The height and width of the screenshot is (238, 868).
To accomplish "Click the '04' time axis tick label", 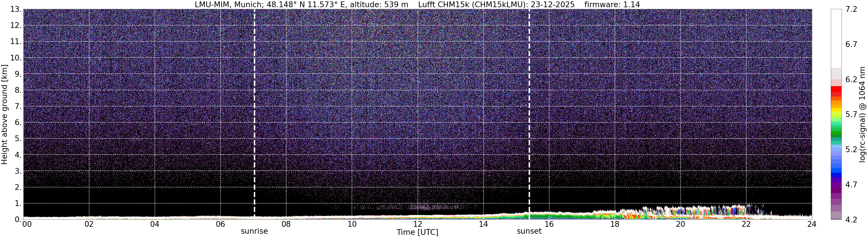I will click(x=155, y=224).
